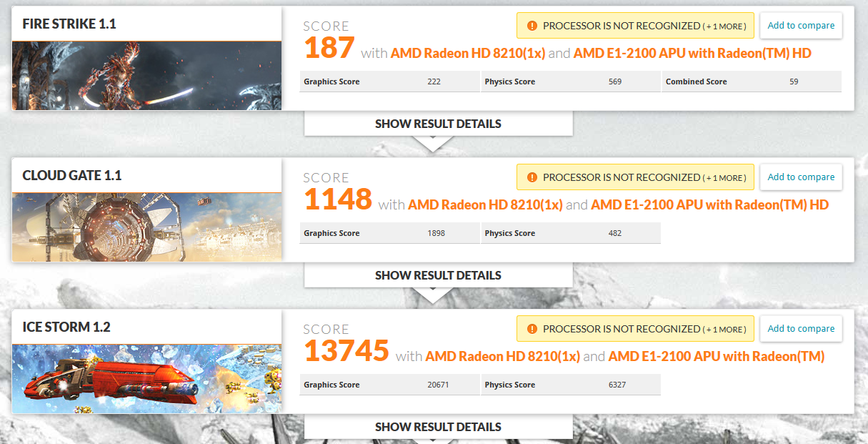This screenshot has height=444, width=868.
Task: Add Fire Strike result to compare
Action: (x=801, y=26)
